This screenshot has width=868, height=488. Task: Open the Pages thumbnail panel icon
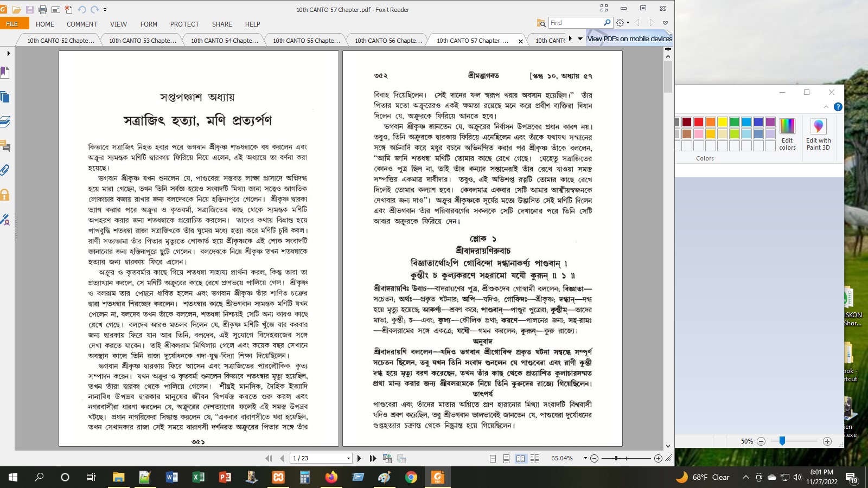5,97
